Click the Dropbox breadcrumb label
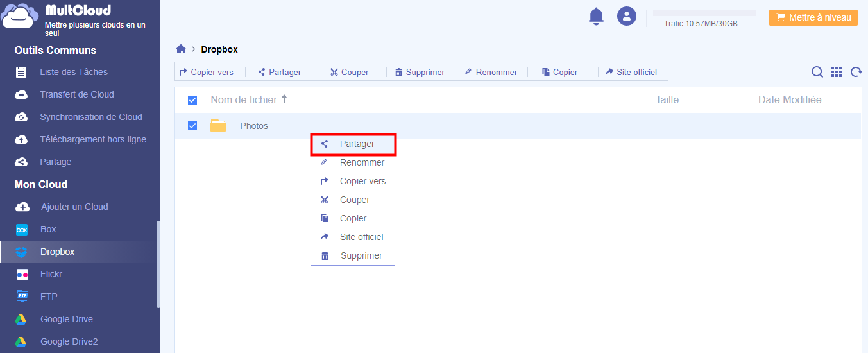Screen dimensions: 868x353 pyautogui.click(x=219, y=49)
